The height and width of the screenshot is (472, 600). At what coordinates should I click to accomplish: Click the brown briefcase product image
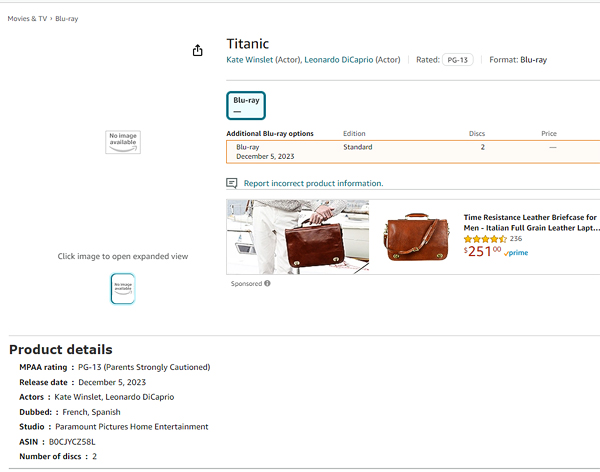(x=415, y=236)
